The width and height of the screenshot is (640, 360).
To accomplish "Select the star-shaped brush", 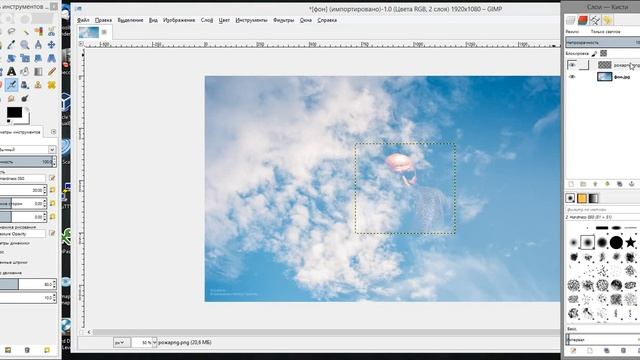I will 631,242.
